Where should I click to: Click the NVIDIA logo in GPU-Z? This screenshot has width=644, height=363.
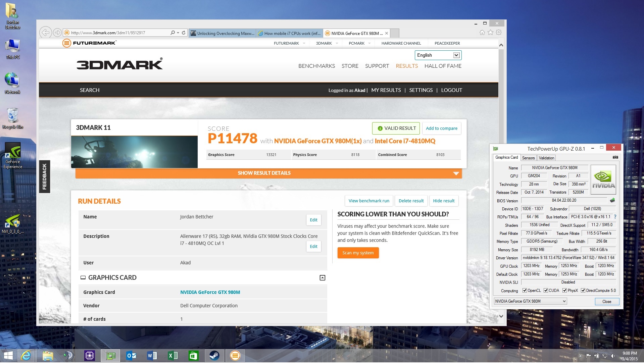[x=603, y=179]
